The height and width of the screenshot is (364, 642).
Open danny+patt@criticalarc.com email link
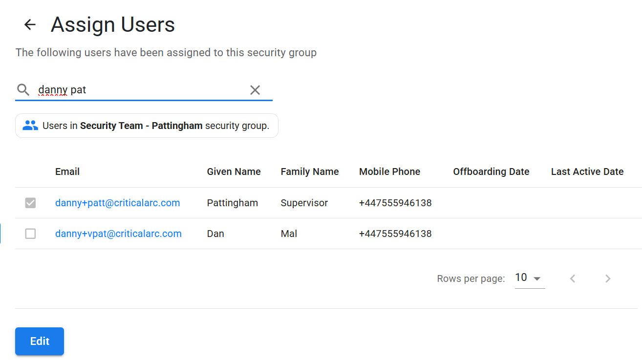tap(118, 203)
